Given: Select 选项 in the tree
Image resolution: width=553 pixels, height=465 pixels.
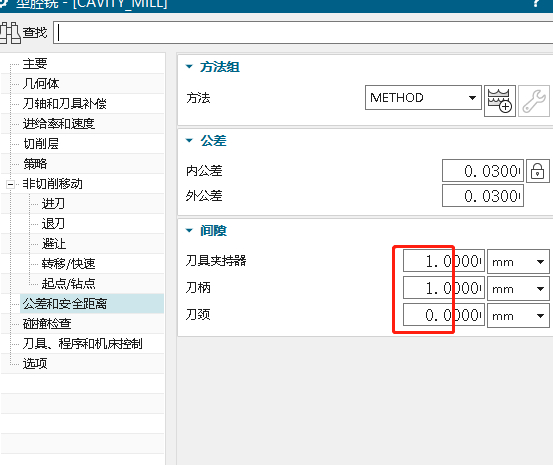Looking at the screenshot, I should (35, 364).
